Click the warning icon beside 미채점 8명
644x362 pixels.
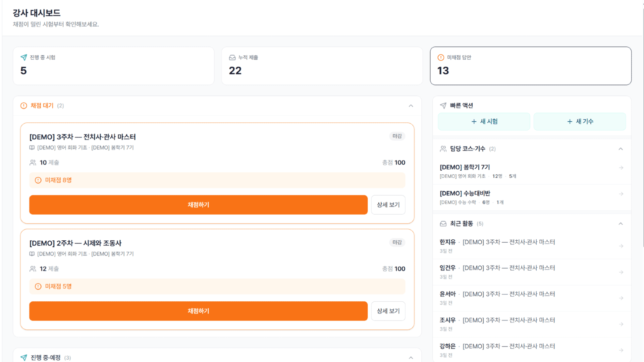38,180
